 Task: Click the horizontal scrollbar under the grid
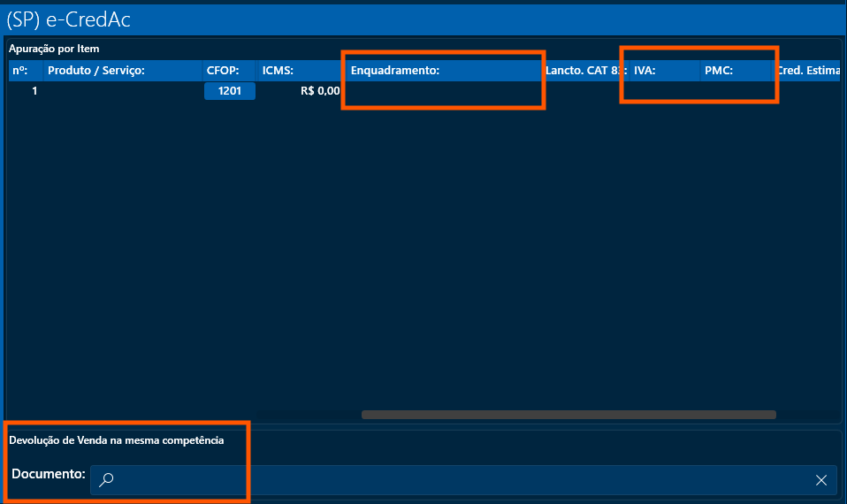568,414
